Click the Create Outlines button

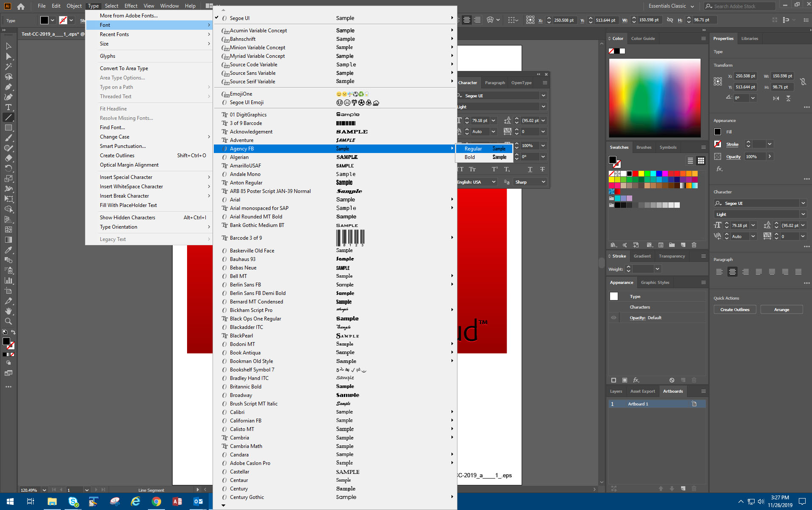[x=735, y=309]
